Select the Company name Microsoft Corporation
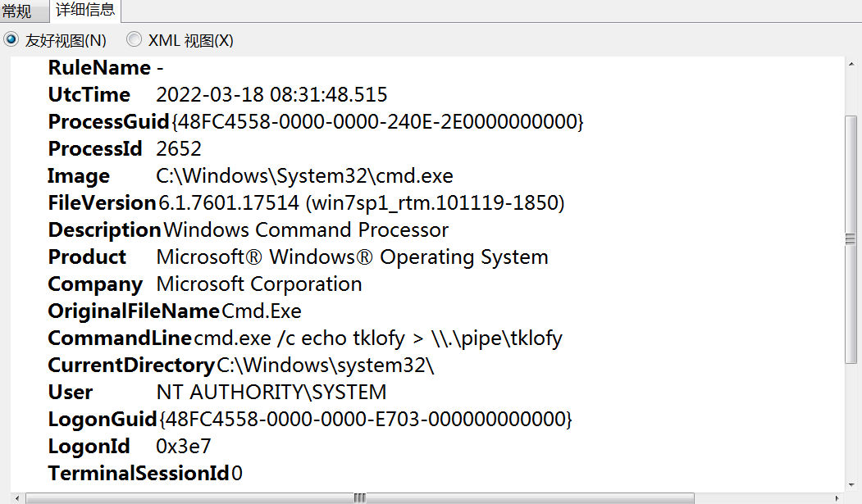 [258, 284]
